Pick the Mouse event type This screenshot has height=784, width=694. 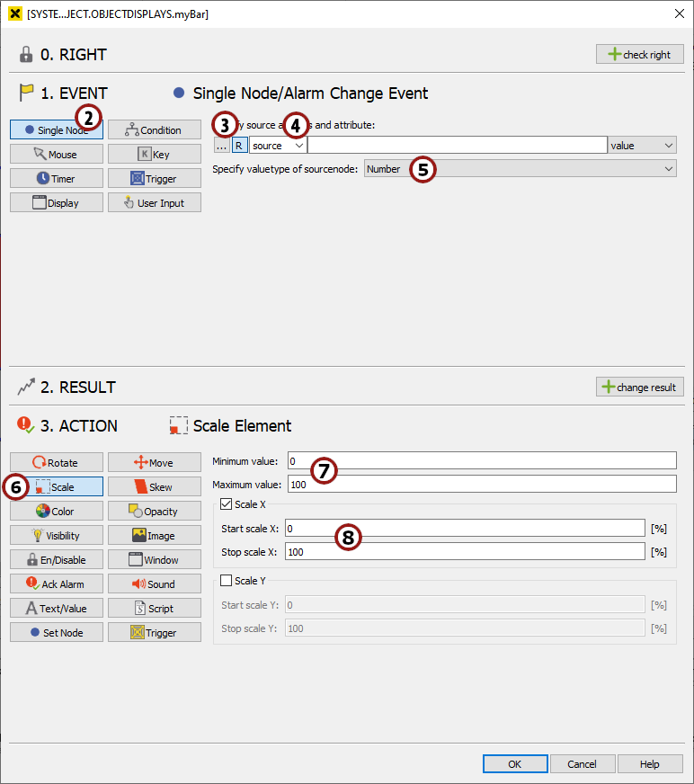[x=57, y=155]
